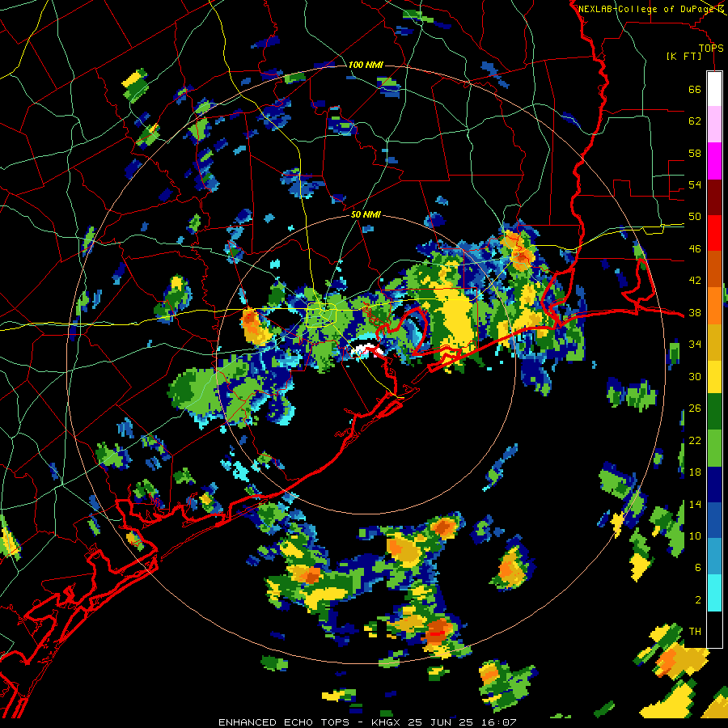Select the 50 NMI range ring label
This screenshot has width=728, height=728.
point(366,214)
